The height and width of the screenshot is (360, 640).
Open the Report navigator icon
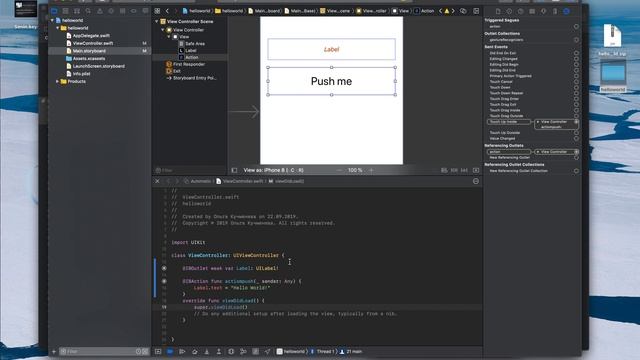click(145, 11)
